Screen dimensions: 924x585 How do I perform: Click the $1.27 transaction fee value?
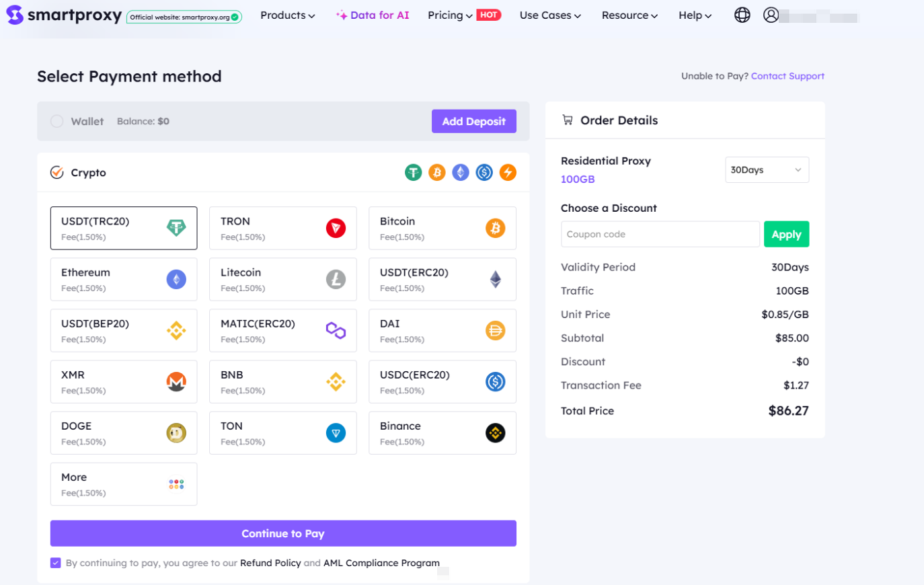[796, 385]
